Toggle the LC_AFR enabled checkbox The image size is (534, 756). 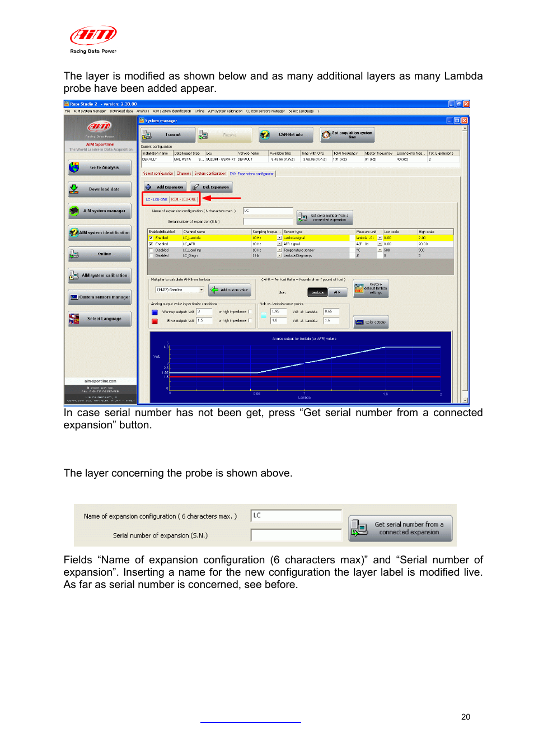tap(151, 244)
